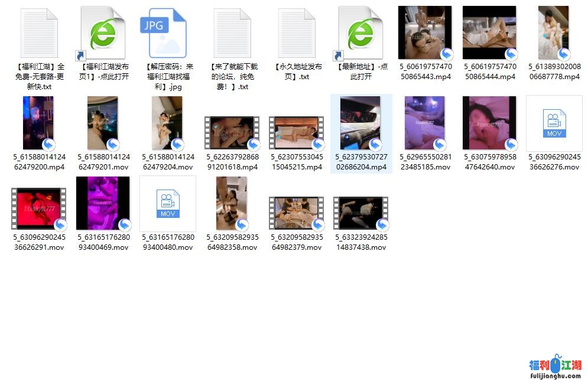Click the file ending in 6626291.mov

coord(38,208)
